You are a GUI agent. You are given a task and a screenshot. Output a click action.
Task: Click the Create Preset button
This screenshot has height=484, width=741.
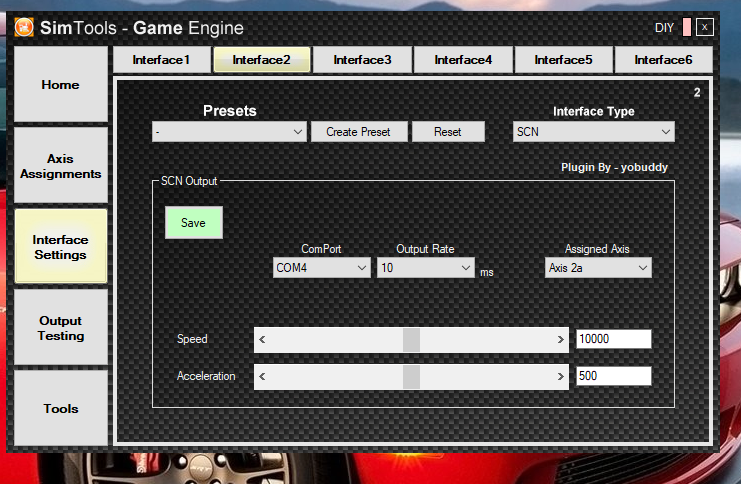point(359,132)
